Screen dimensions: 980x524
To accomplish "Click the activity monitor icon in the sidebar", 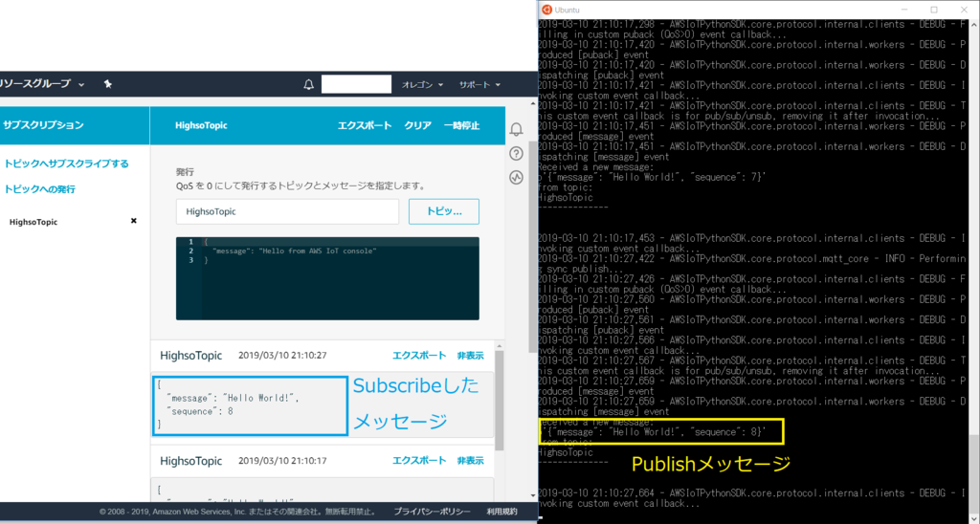I will click(x=516, y=177).
